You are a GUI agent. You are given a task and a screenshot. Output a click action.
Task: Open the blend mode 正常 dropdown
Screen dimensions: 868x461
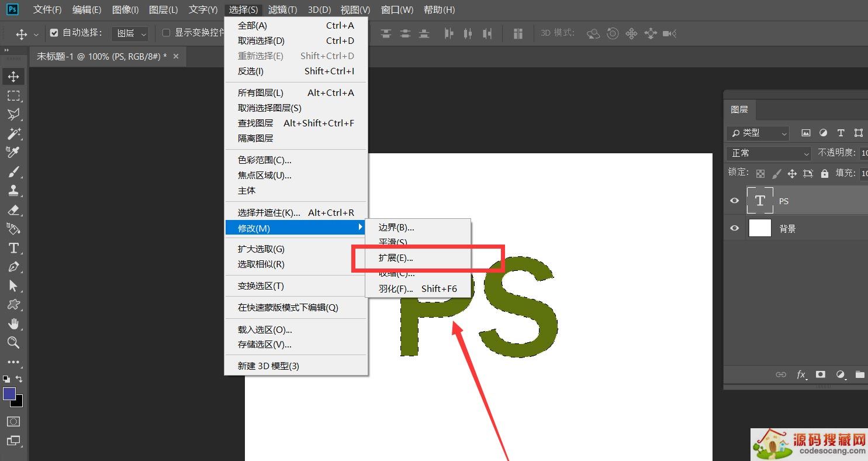769,153
